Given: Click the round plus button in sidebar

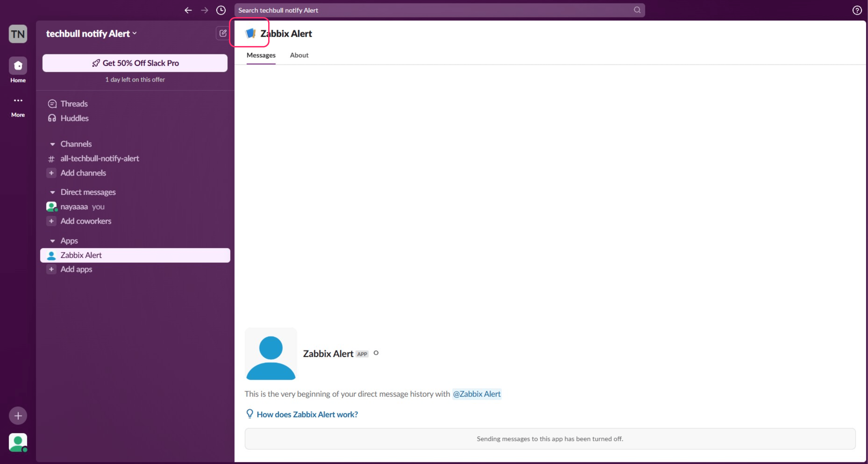Looking at the screenshot, I should (x=18, y=416).
